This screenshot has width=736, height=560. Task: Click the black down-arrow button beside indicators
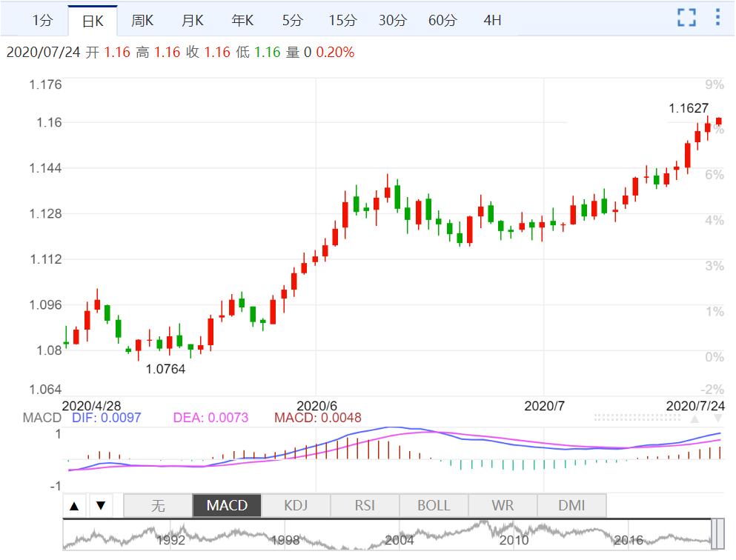101,507
